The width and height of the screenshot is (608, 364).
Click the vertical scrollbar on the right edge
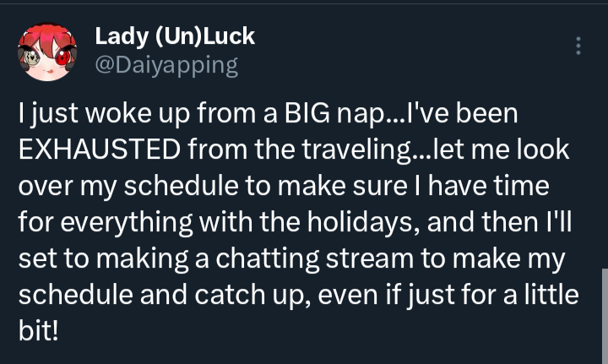point(603,312)
